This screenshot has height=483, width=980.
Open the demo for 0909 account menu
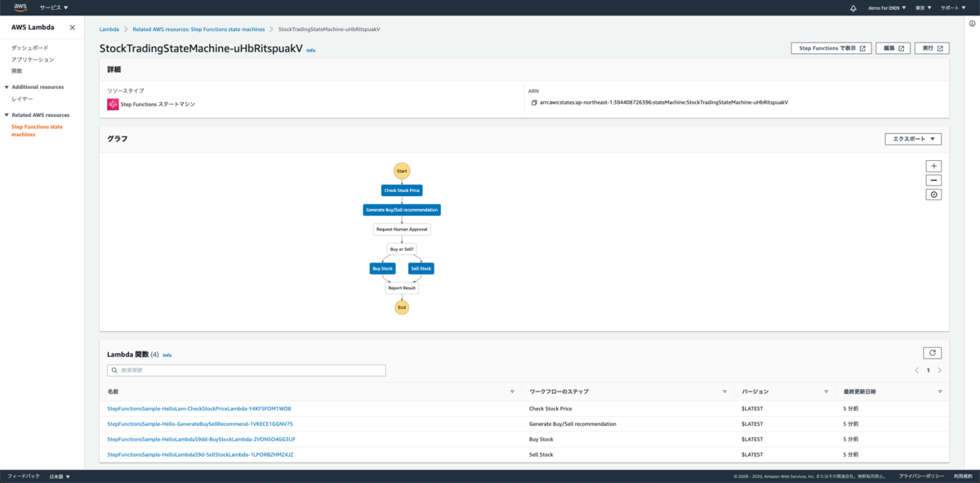(887, 7)
